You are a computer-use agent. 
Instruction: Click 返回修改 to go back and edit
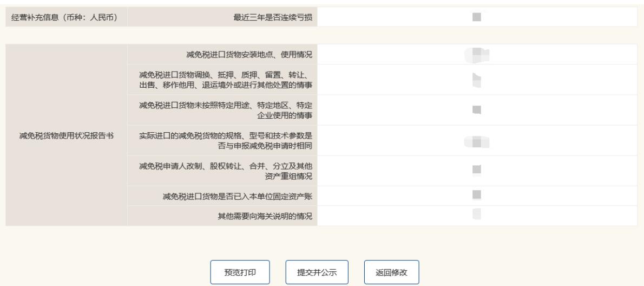click(391, 272)
